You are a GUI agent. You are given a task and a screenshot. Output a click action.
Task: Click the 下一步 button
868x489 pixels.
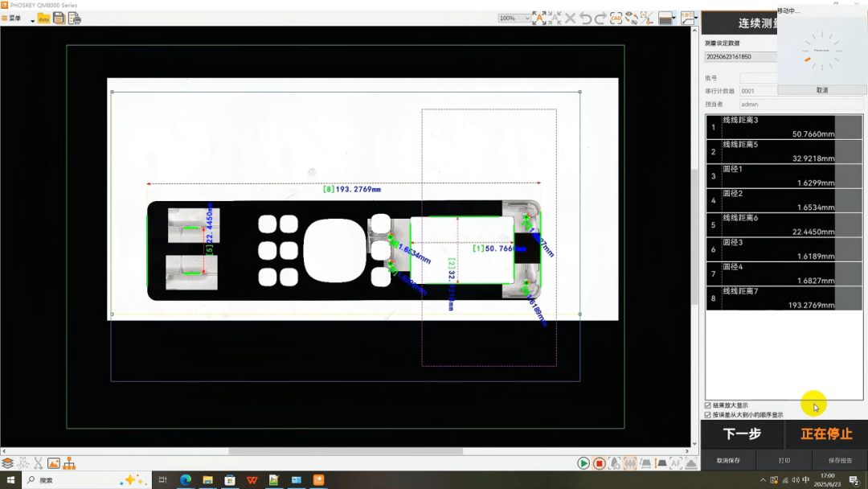coord(743,434)
